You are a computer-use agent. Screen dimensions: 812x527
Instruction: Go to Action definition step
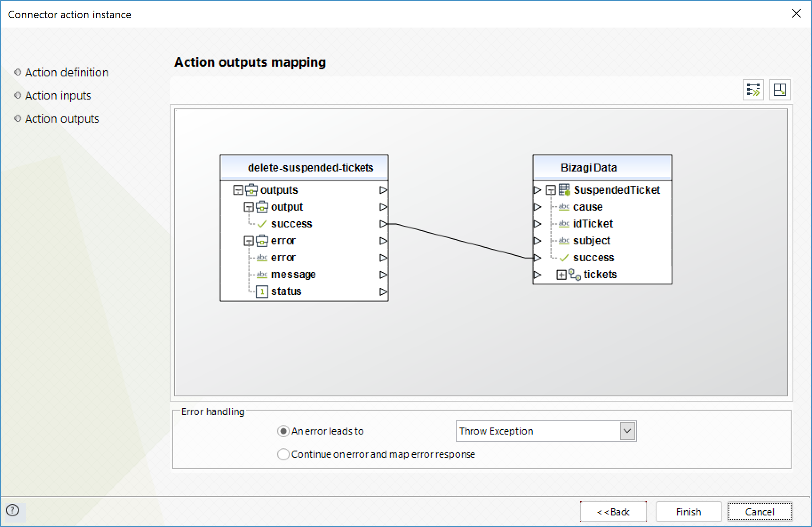(x=67, y=72)
